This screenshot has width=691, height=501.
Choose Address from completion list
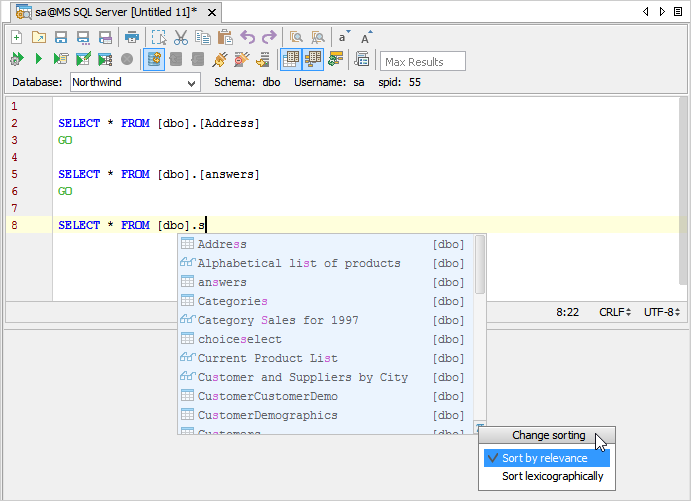[x=326, y=244]
